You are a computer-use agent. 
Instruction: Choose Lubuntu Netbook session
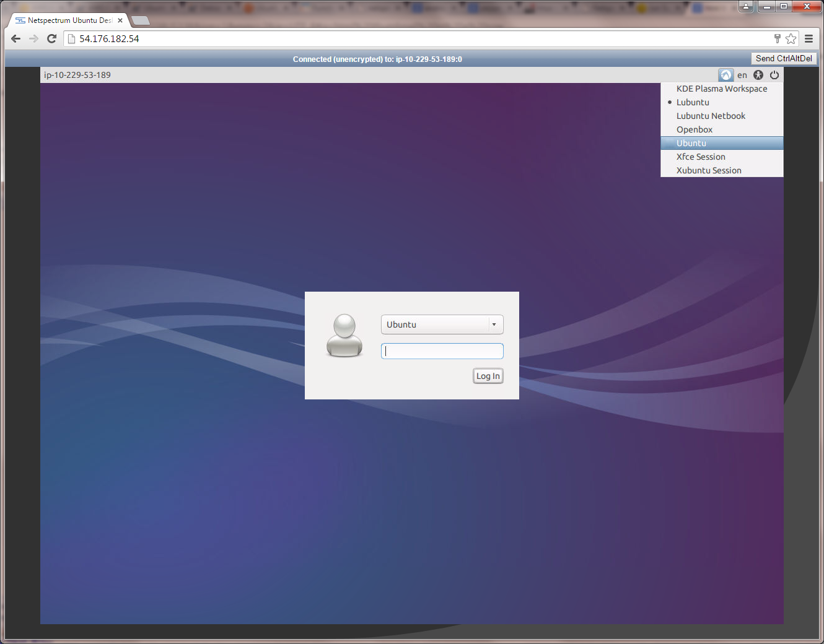click(x=722, y=116)
